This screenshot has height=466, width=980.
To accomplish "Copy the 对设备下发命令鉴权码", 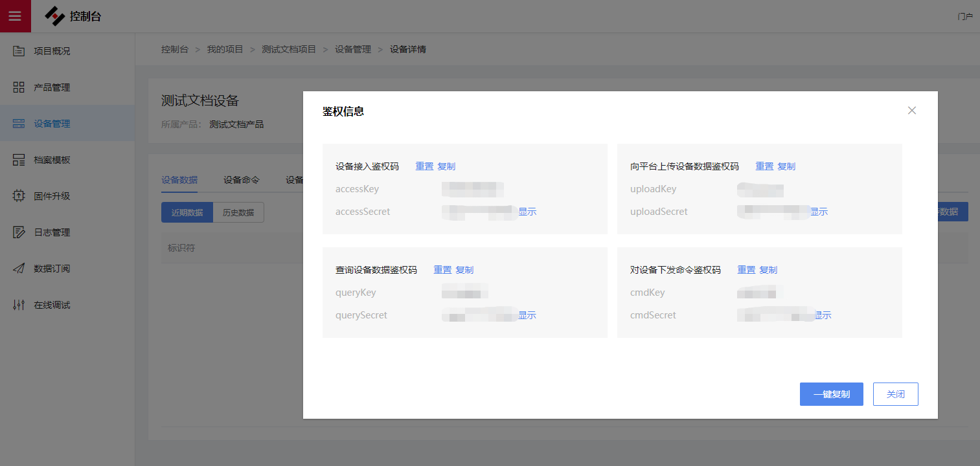I will coord(768,270).
